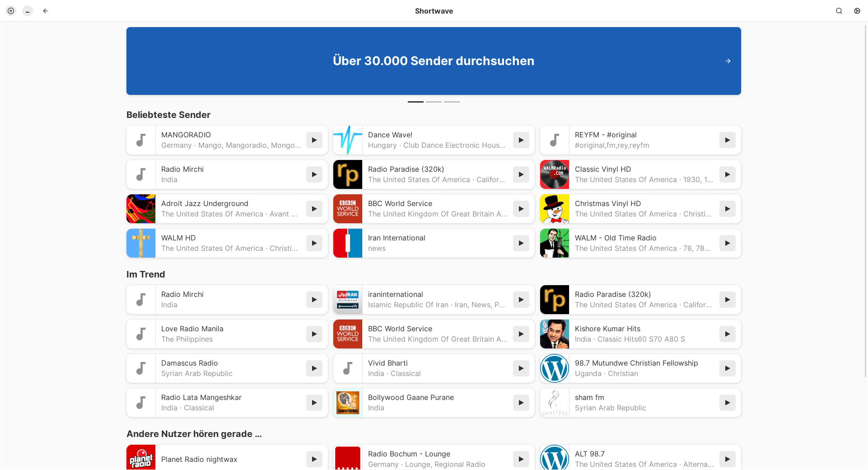Play Love Radio Manila station
Image resolution: width=868 pixels, height=470 pixels.
(314, 334)
